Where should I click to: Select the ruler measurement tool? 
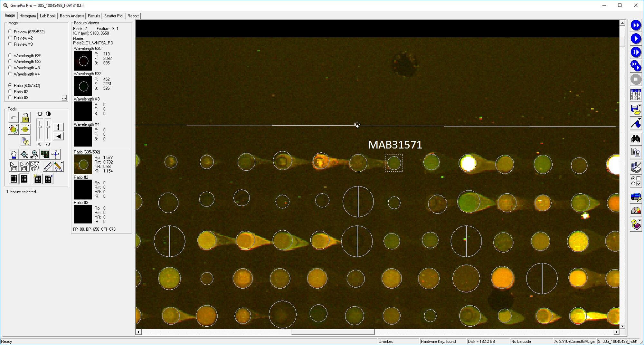pos(48,167)
